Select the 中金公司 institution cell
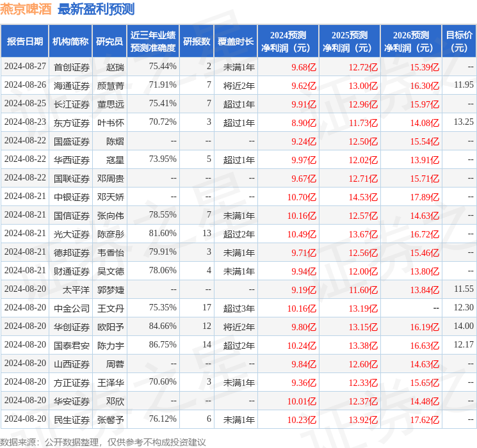Image resolution: width=477 pixels, height=448 pixels. tap(72, 308)
